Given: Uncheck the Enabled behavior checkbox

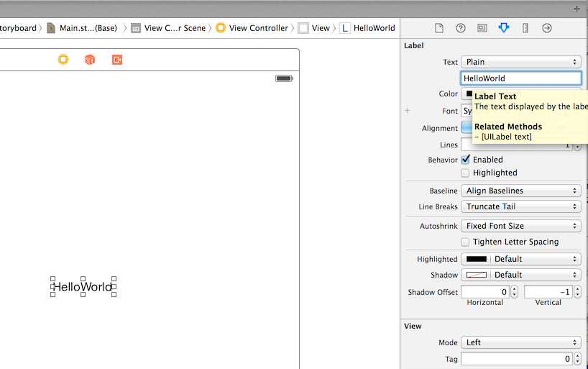Looking at the screenshot, I should click(466, 159).
